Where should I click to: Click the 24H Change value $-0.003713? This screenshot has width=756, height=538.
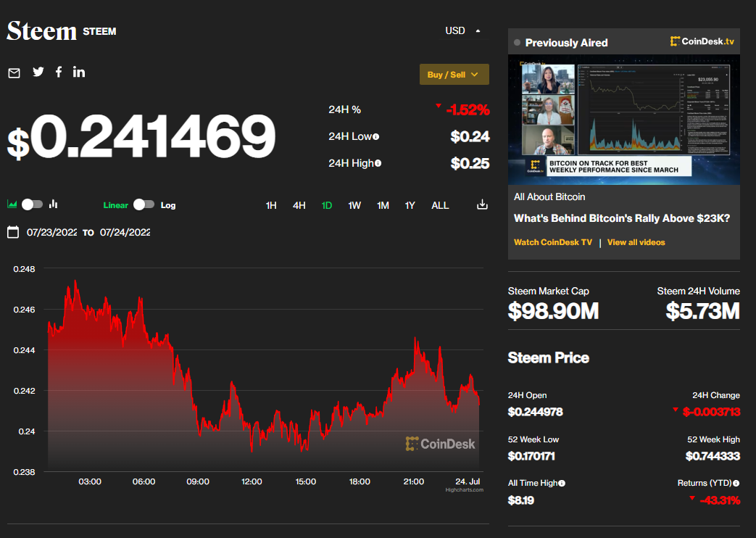pyautogui.click(x=711, y=412)
